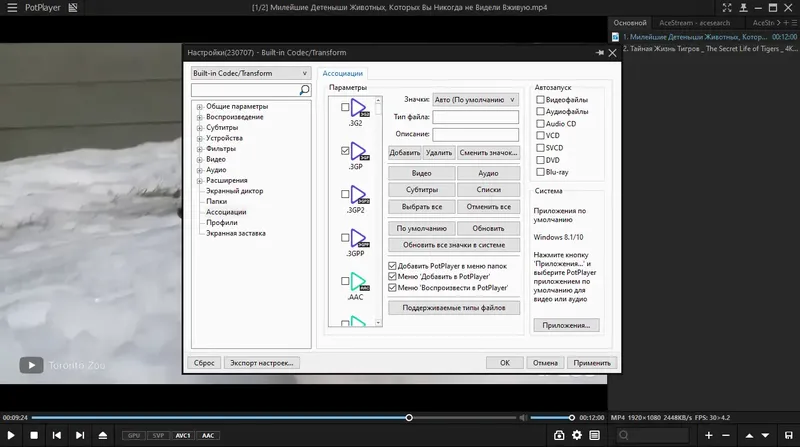Click the volume slider handle
Screen dimensions: 800x447
click(x=571, y=417)
